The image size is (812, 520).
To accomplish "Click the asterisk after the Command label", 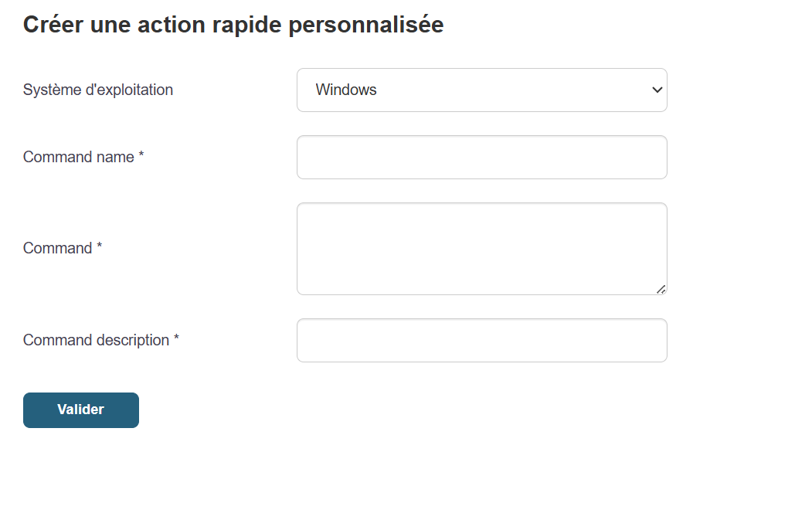I will [99, 248].
